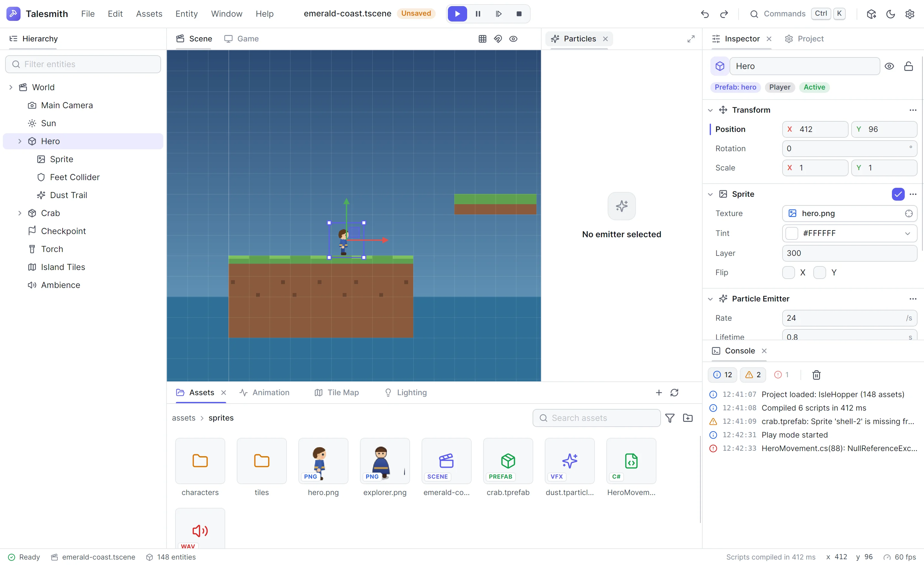Open the Tint color dropdown

pos(908,233)
